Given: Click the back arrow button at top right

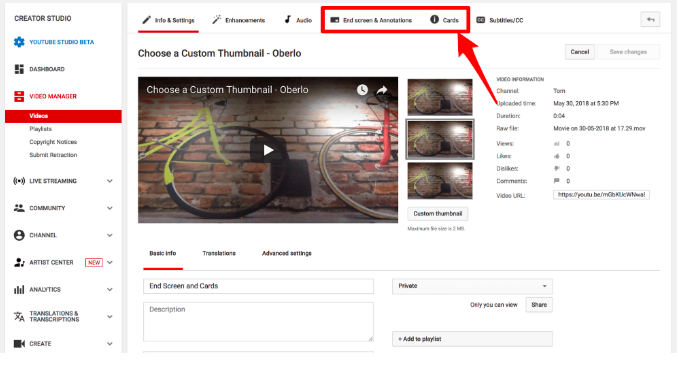Looking at the screenshot, I should [x=650, y=19].
